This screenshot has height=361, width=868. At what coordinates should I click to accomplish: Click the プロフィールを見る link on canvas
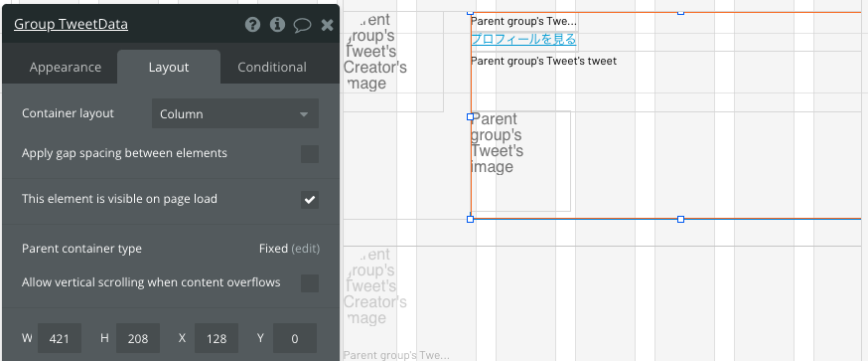tap(523, 40)
